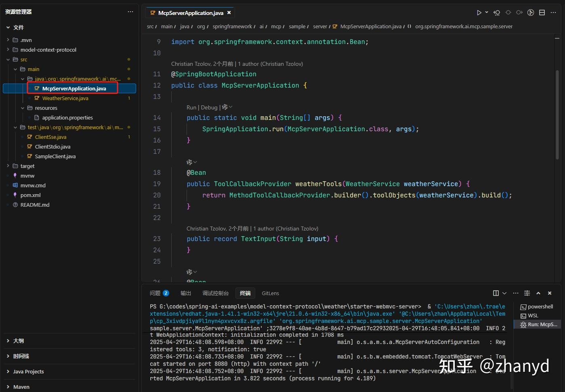Click the GitLens file annotations icon
The width and height of the screenshot is (565, 392).
coord(531,13)
